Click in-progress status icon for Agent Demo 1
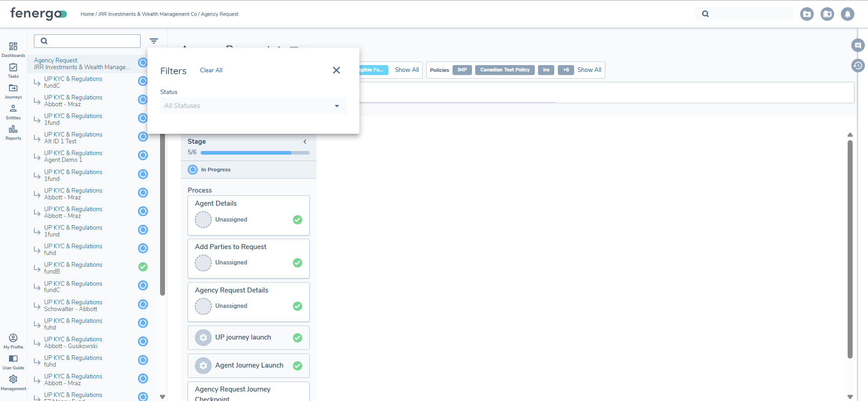The image size is (868, 401). (143, 155)
